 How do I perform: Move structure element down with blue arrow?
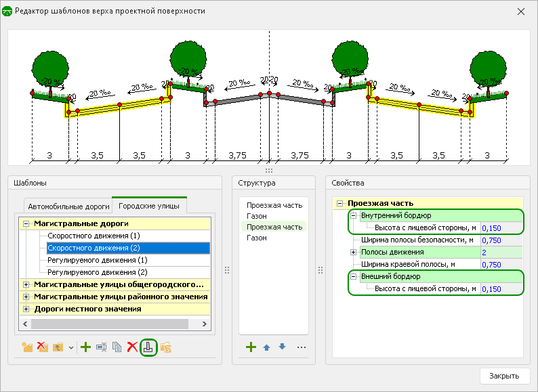coord(283,347)
